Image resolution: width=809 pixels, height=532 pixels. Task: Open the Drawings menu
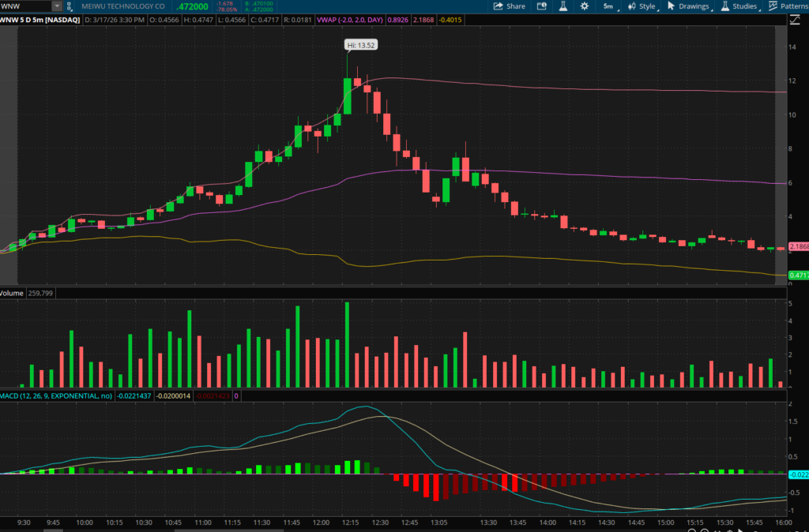coord(692,6)
